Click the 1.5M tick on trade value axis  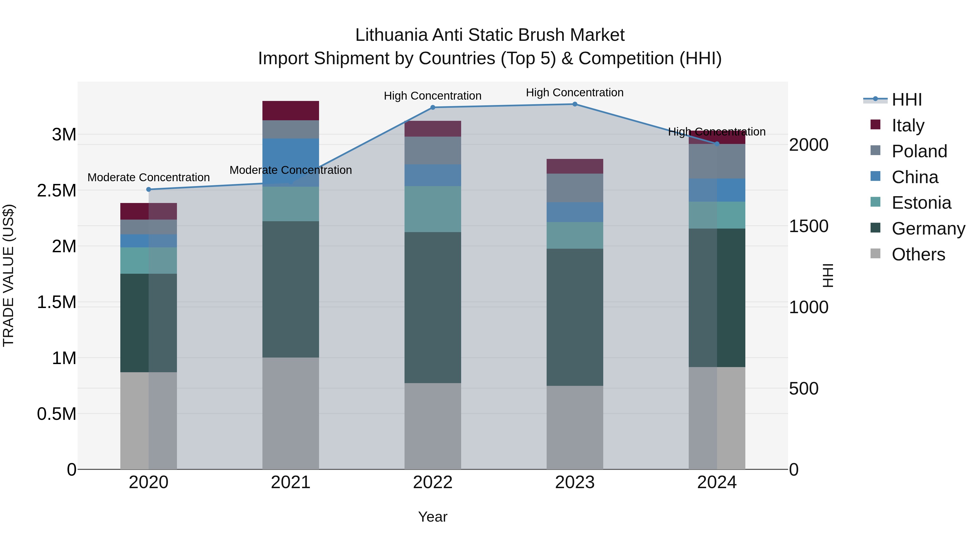tap(57, 302)
